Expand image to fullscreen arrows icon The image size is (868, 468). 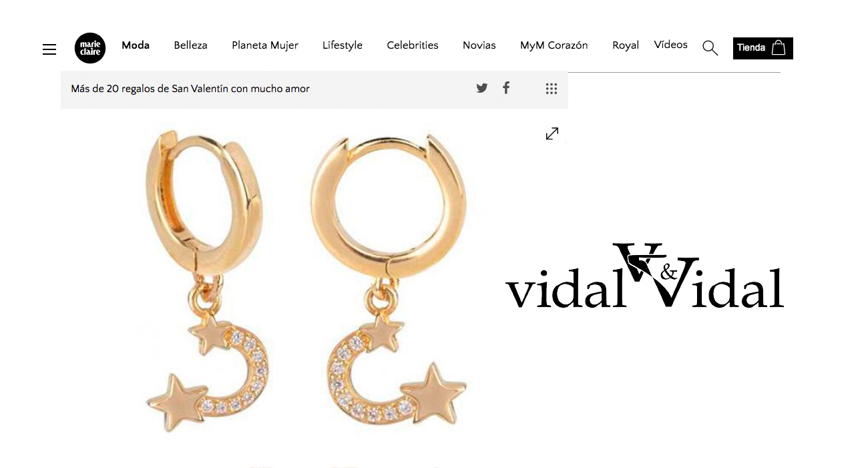(552, 134)
